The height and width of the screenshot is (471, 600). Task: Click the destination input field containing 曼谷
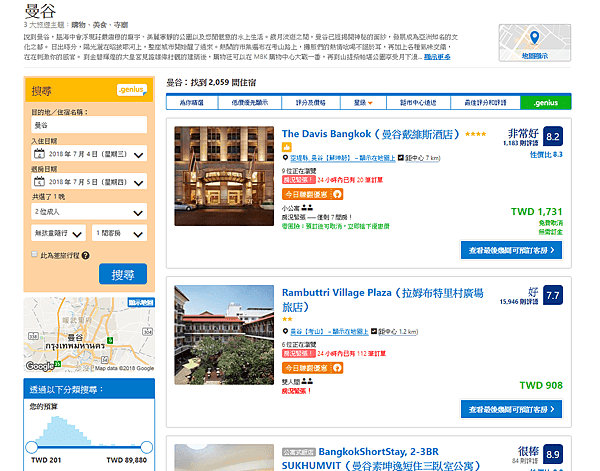pos(89,125)
